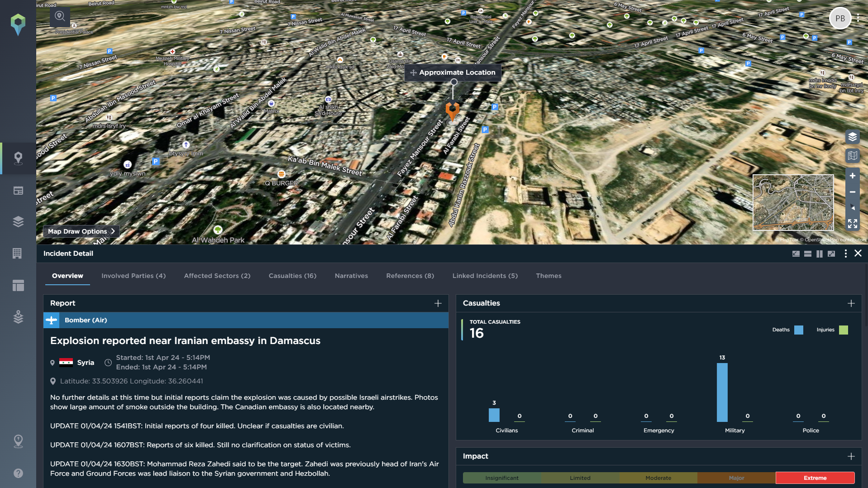The height and width of the screenshot is (488, 868).
Task: Click the total casualties number 16
Action: click(477, 333)
